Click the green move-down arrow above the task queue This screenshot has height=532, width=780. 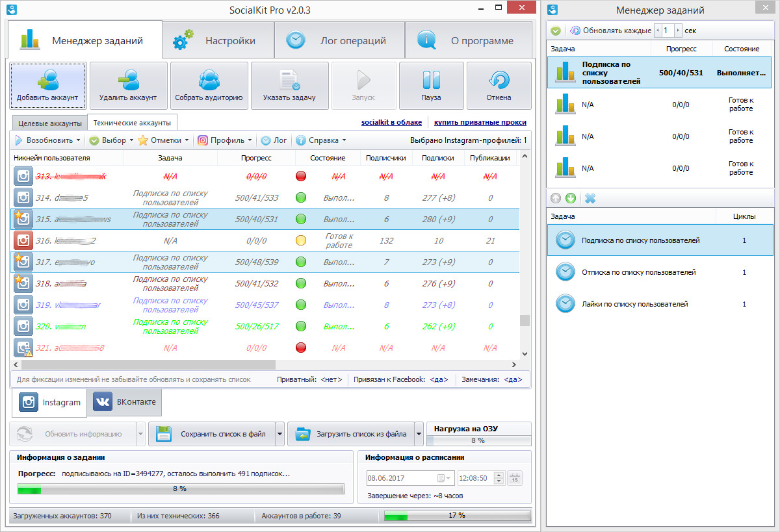tap(570, 198)
